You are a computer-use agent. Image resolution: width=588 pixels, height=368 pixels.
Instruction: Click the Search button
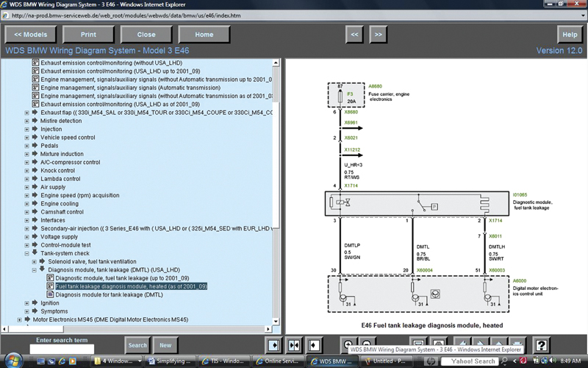[x=137, y=345]
